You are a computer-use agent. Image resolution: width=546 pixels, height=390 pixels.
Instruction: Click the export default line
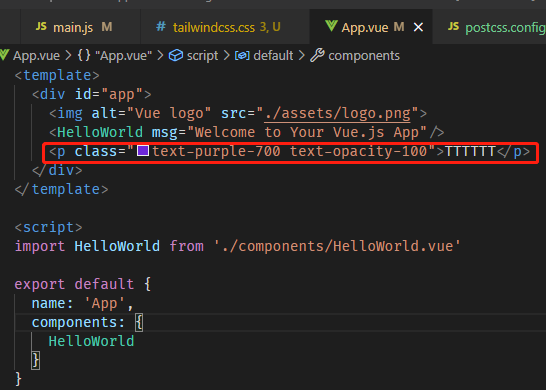pyautogui.click(x=83, y=284)
